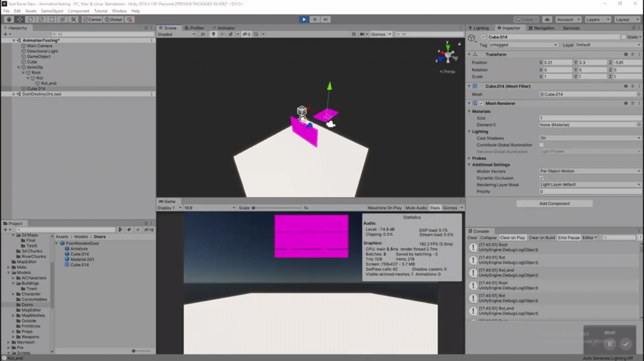Select the Move tool in toolbar
The image size is (644, 361).
[x=19, y=19]
